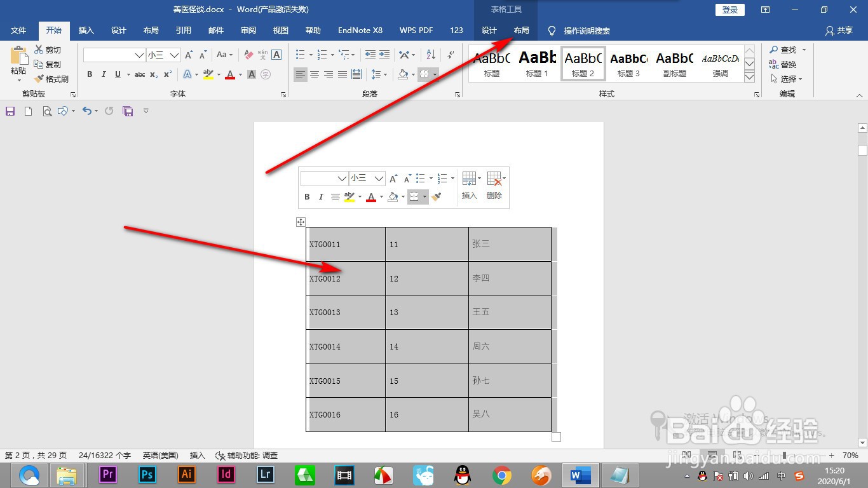This screenshot has width=868, height=488.
Task: Undo the last action in quick access toolbar
Action: [x=87, y=111]
